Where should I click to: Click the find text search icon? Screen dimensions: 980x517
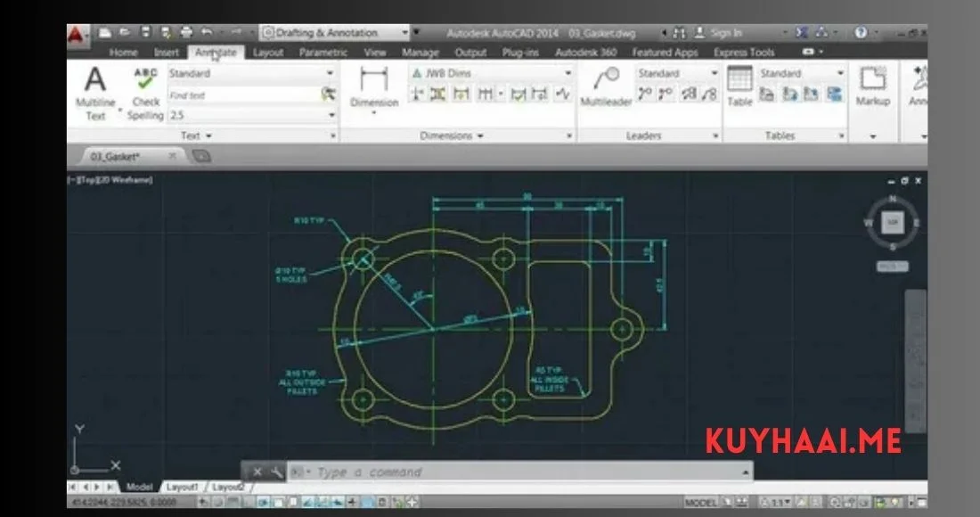point(328,94)
